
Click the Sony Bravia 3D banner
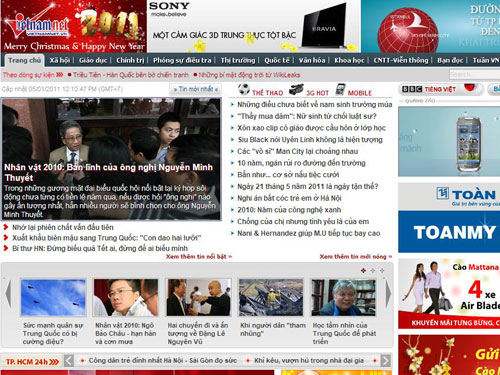(x=254, y=26)
